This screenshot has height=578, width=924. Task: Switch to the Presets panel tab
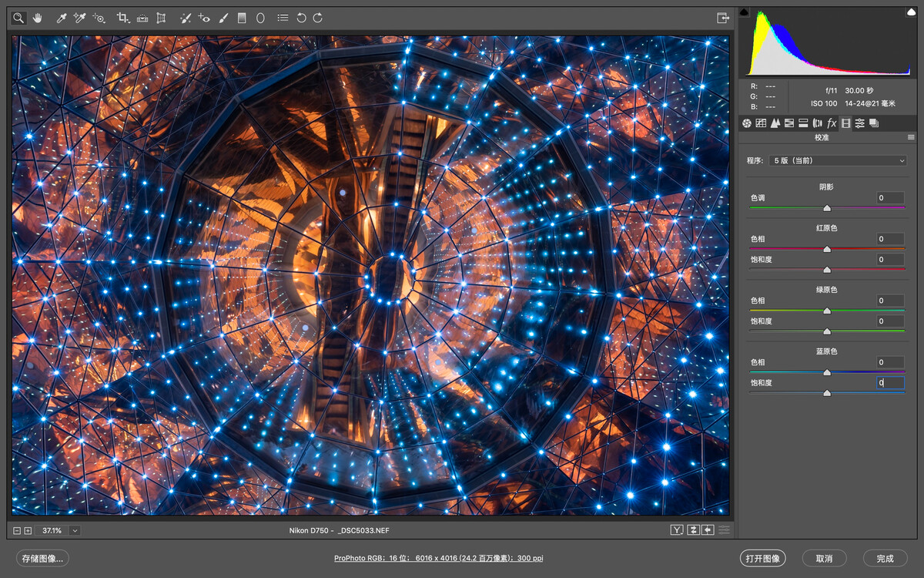[x=860, y=123]
